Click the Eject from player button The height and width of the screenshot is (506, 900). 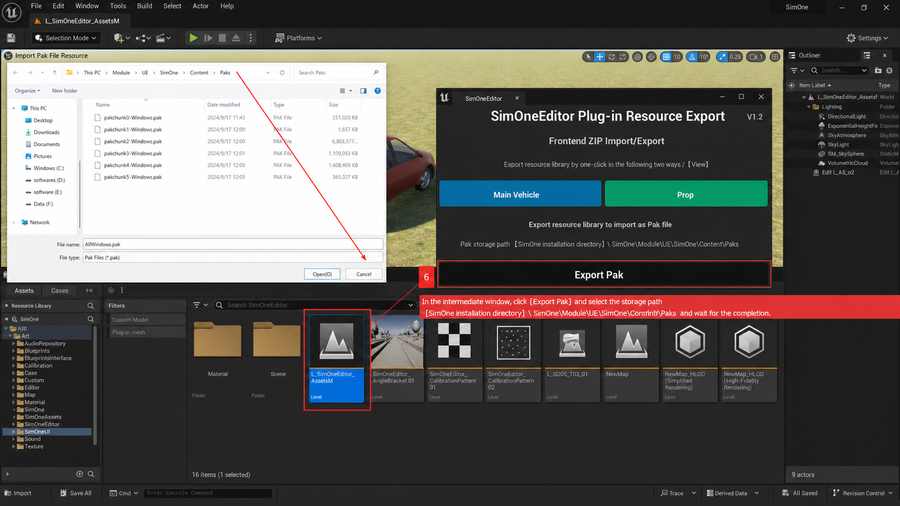236,38
